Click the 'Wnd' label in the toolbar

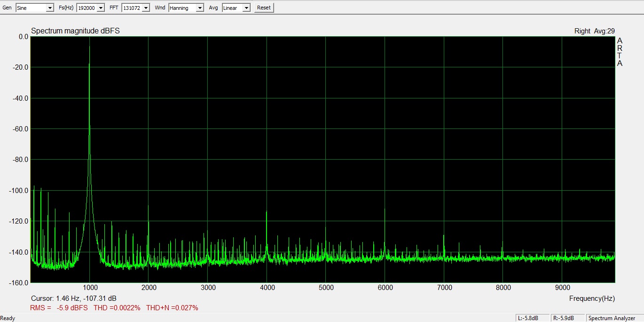(x=160, y=8)
